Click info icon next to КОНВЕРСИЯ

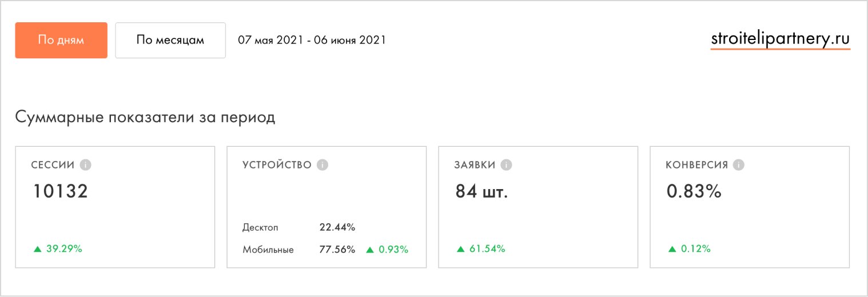[739, 165]
